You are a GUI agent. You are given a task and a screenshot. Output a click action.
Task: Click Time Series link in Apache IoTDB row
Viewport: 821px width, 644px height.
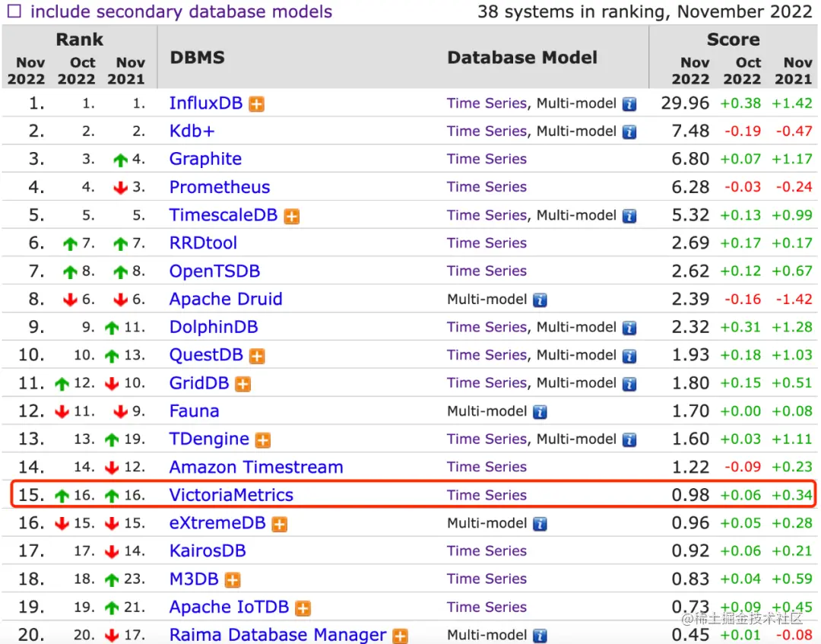[487, 608]
